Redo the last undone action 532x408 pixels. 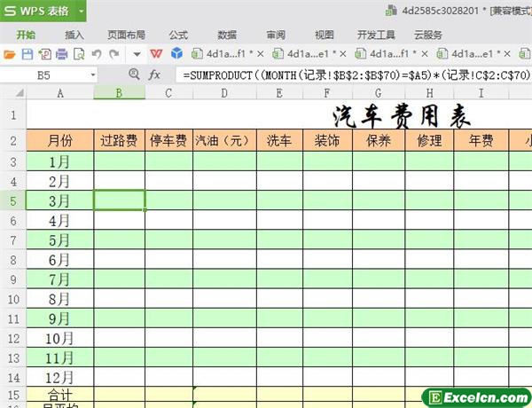click(x=113, y=54)
